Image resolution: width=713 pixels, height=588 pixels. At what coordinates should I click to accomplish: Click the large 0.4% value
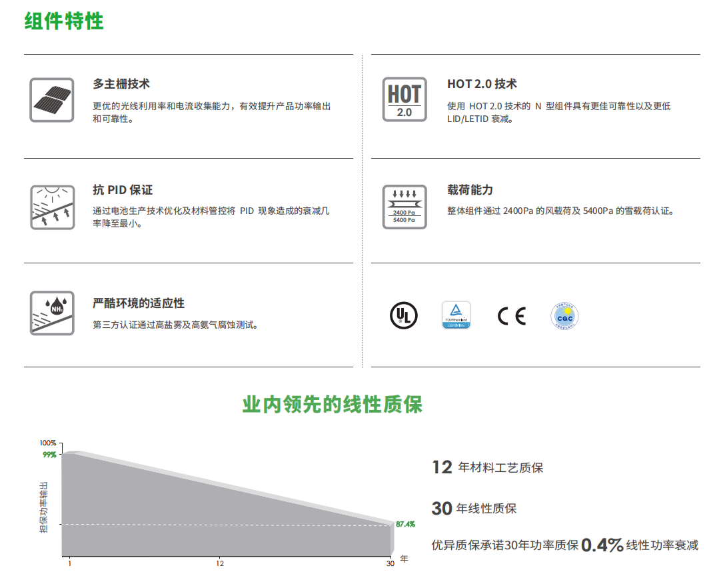coord(602,545)
